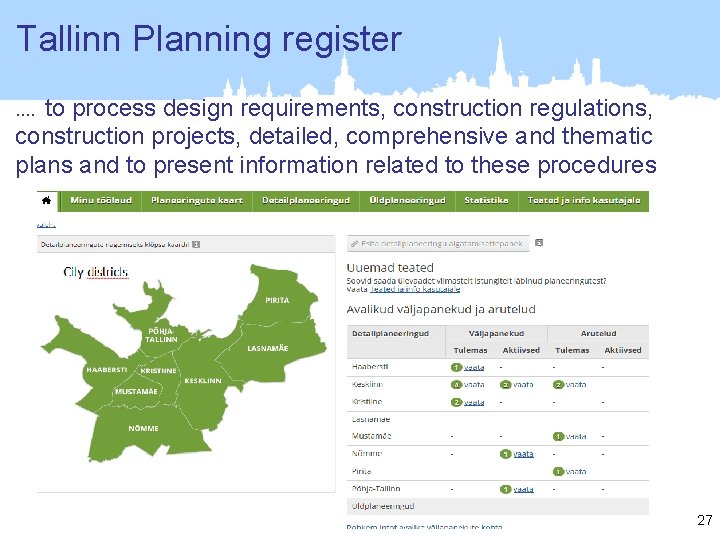720x540 pixels.
Task: Open Kesklinn vaata under Väljapanekud Aktiivsed
Action: tap(523, 385)
